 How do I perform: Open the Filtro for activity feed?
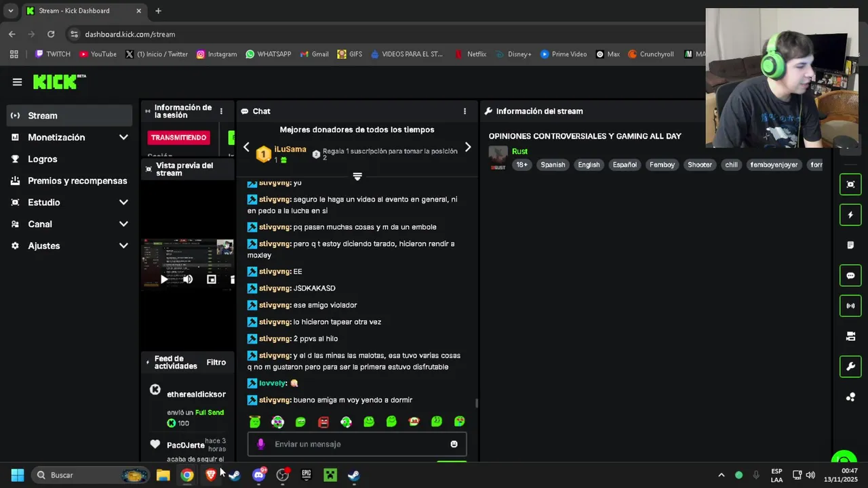(216, 363)
